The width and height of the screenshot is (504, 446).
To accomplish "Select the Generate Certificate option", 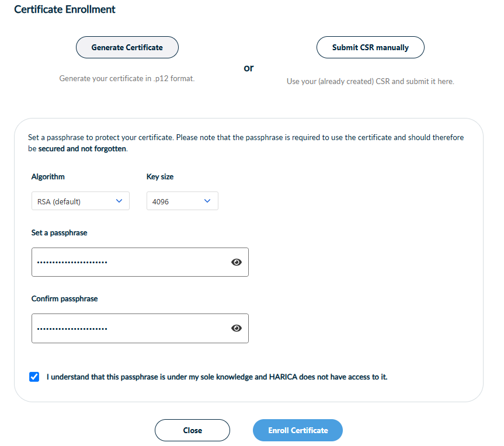I will (127, 47).
